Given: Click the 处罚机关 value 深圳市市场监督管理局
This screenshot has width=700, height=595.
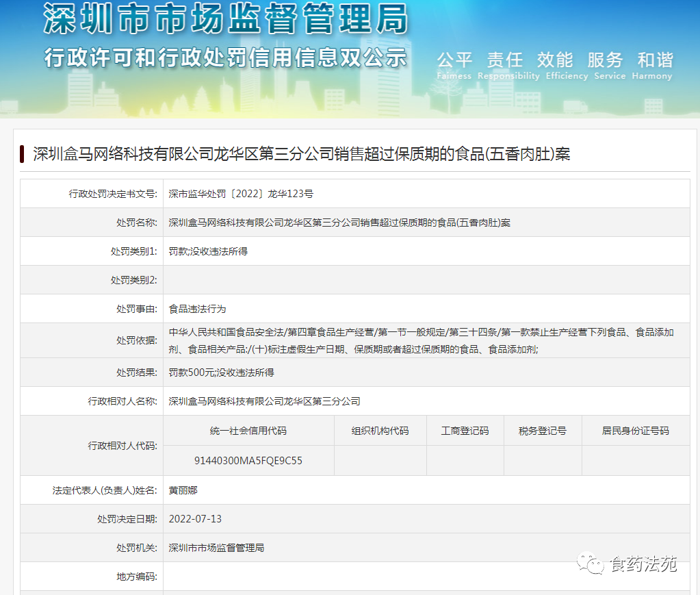Looking at the screenshot, I should 216,548.
